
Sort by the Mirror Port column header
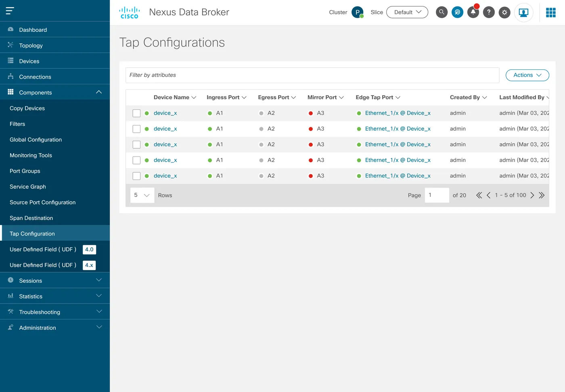click(325, 97)
